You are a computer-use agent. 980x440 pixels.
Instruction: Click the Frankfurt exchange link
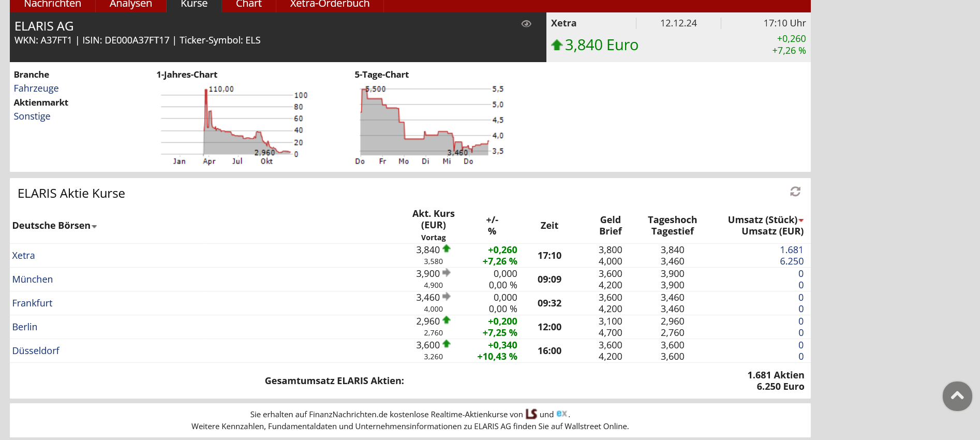click(32, 303)
